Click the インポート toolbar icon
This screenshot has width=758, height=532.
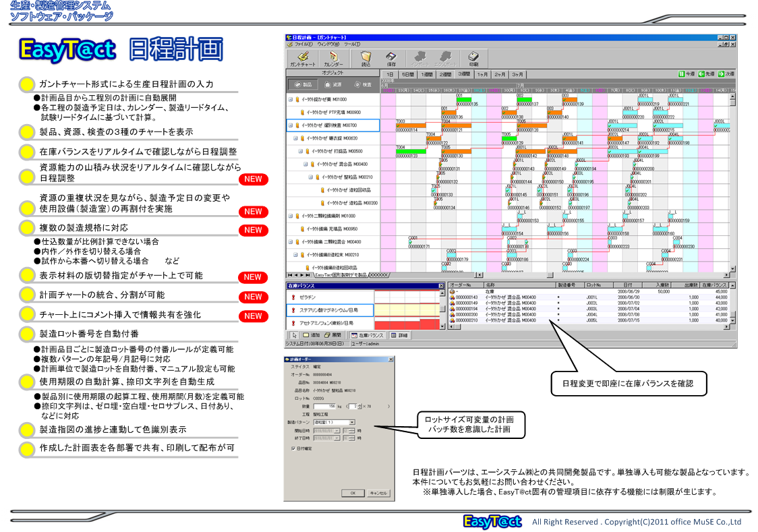(419, 59)
